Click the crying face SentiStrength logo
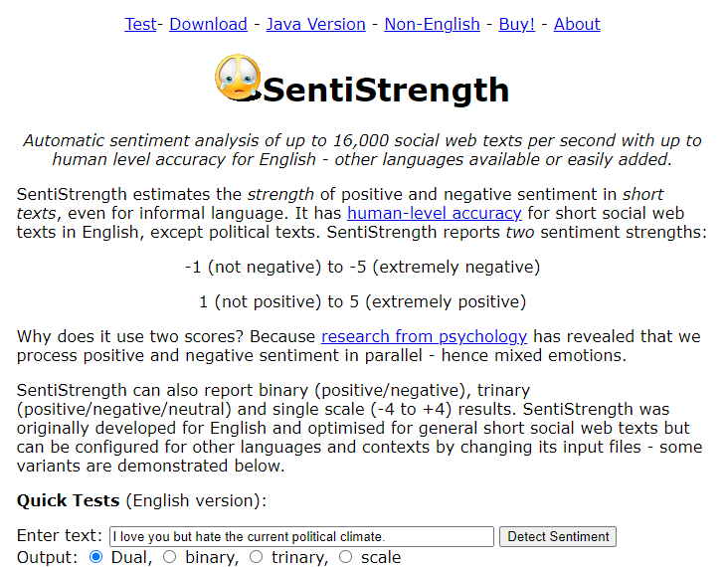This screenshot has height=567, width=728. [x=237, y=79]
